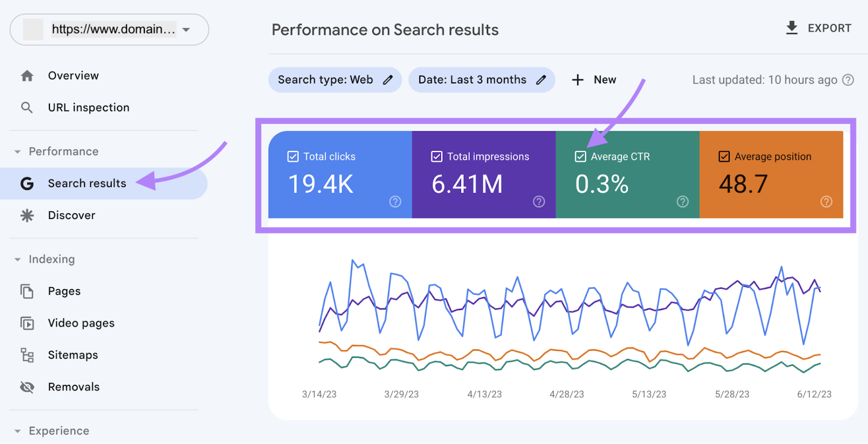Click help icon beside Last updated text
This screenshot has height=444, width=868.
(848, 80)
